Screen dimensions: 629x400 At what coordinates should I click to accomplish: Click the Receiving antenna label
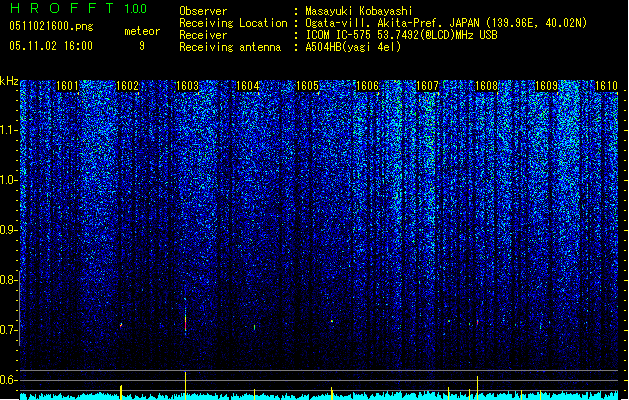(230, 47)
